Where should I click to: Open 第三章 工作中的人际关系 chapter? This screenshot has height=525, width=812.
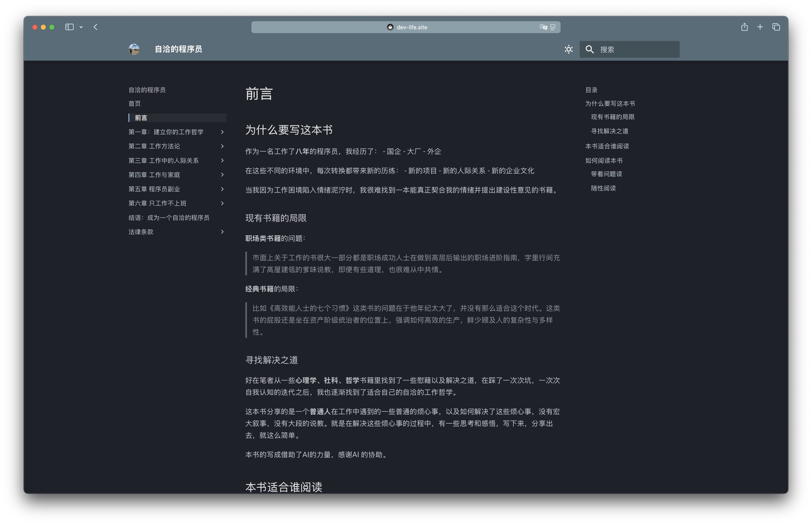(x=163, y=160)
